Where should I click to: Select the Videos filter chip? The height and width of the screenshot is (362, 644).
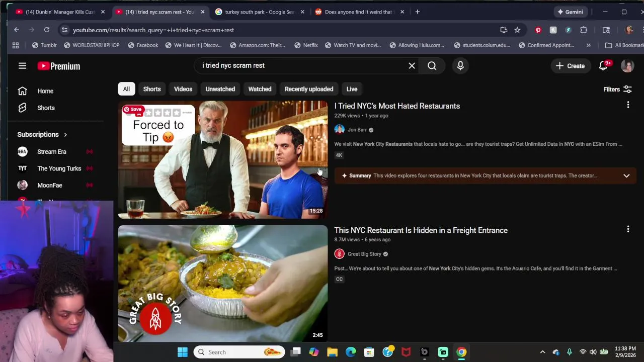tap(183, 89)
